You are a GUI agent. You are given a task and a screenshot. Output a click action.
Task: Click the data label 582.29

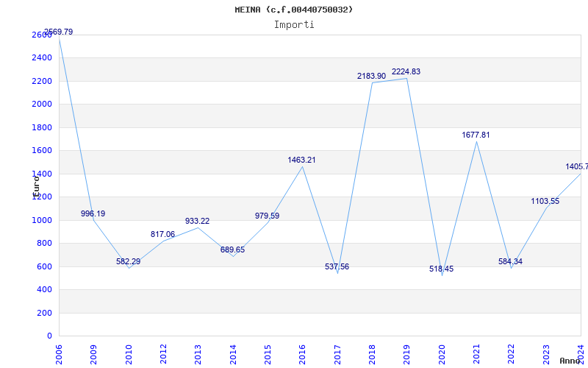128,261
